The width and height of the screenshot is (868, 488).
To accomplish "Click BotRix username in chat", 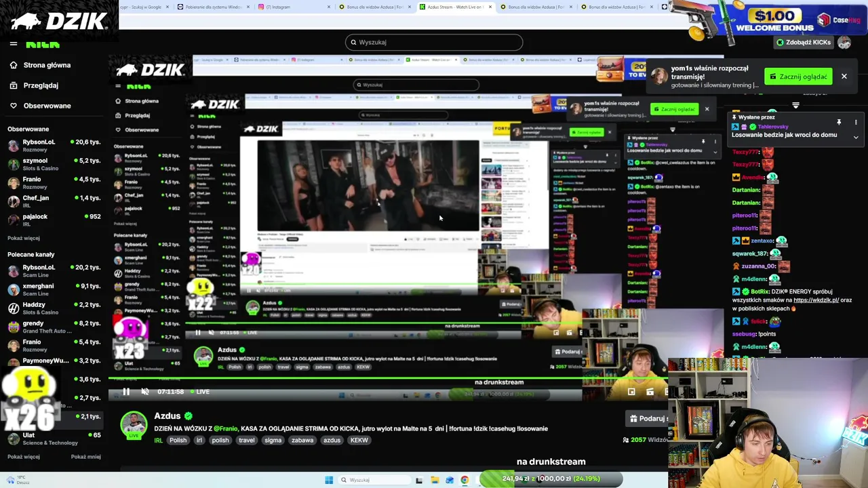I will click(759, 291).
